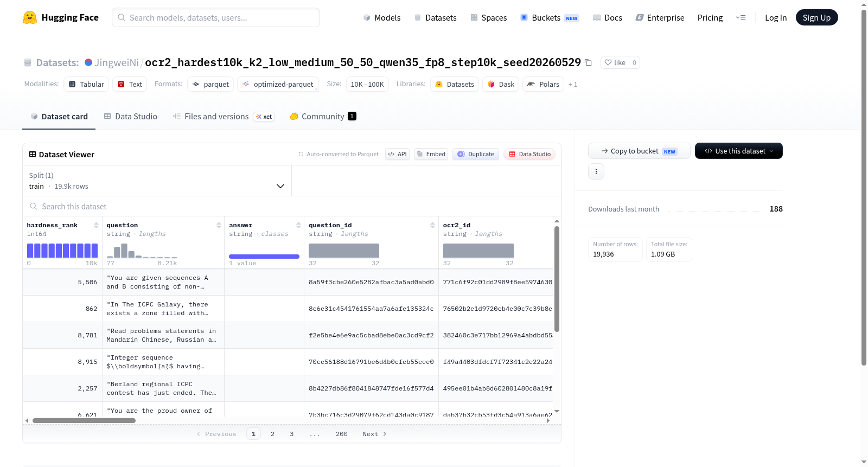
Task: Click the search models, datasets, users field
Action: [216, 17]
